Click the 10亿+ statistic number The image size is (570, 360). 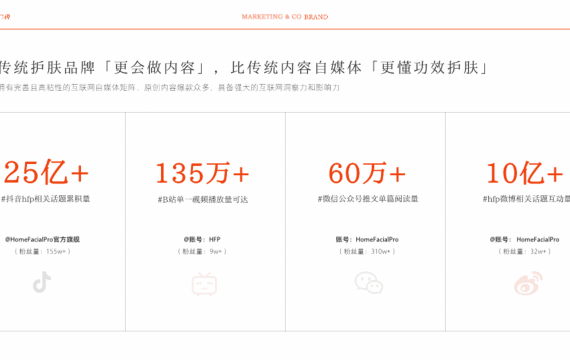click(525, 173)
